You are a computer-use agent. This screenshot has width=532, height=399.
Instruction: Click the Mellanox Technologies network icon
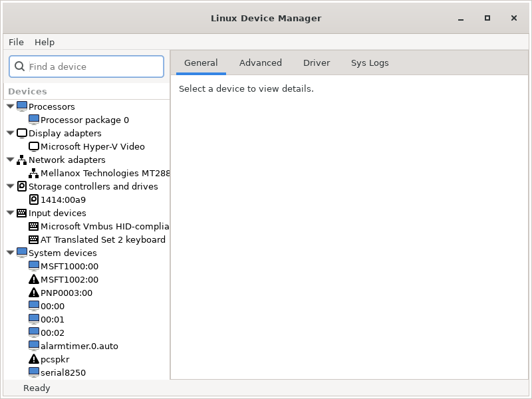pos(34,173)
